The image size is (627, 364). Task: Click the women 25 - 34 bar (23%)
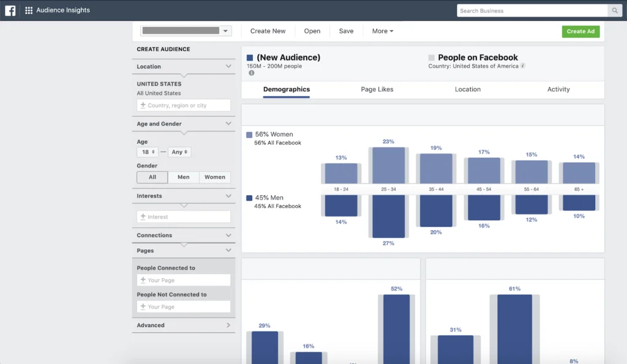coord(388,165)
